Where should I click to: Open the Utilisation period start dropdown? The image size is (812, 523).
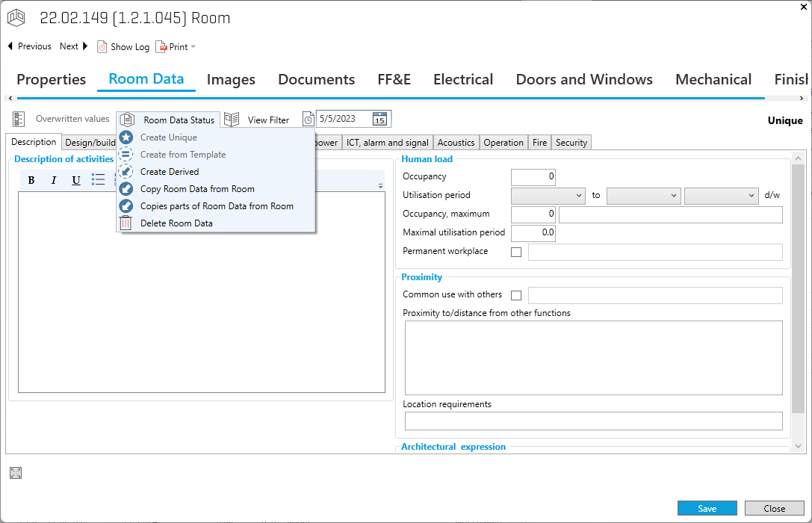(x=548, y=195)
